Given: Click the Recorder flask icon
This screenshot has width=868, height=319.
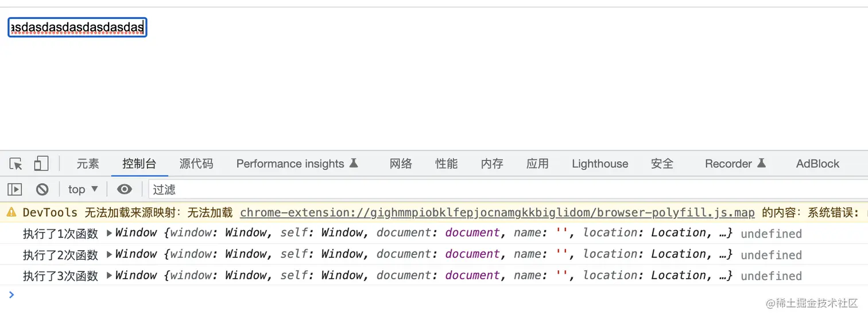Looking at the screenshot, I should pyautogui.click(x=761, y=164).
